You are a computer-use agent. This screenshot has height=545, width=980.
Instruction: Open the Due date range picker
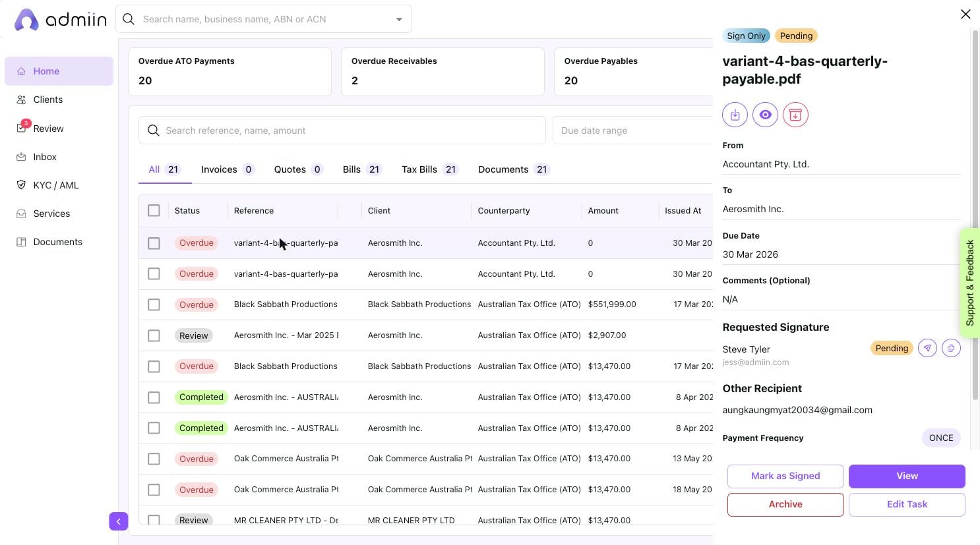[632, 130]
